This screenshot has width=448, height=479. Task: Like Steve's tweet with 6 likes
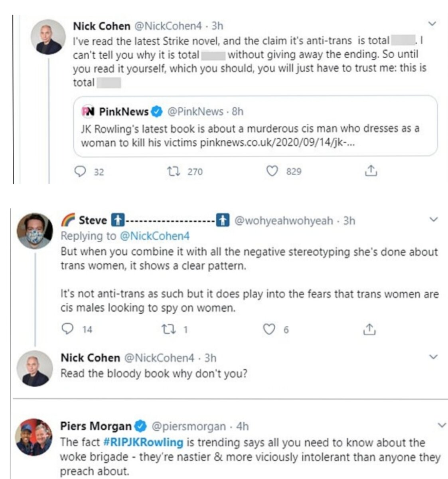point(270,329)
